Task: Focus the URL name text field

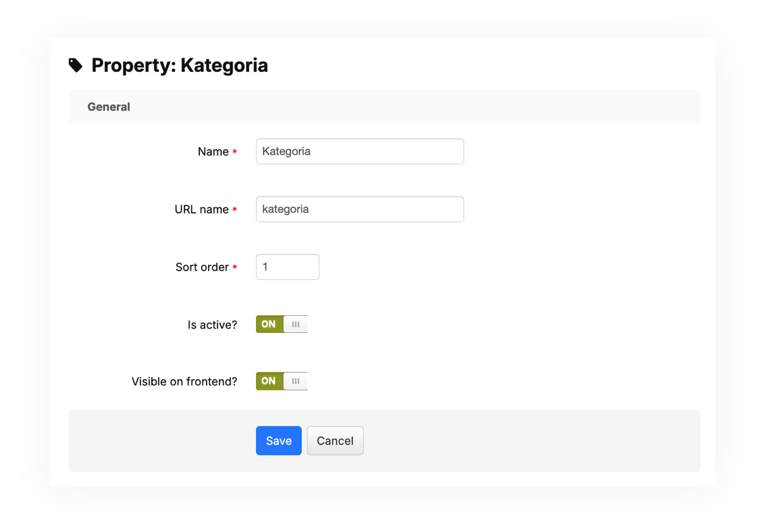Action: tap(360, 209)
